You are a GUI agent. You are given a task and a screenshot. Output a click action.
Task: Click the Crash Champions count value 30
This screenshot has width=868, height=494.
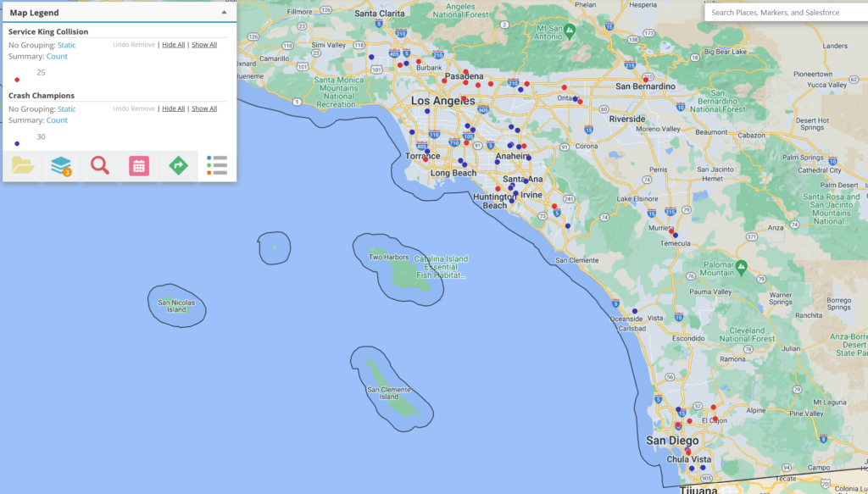[41, 136]
